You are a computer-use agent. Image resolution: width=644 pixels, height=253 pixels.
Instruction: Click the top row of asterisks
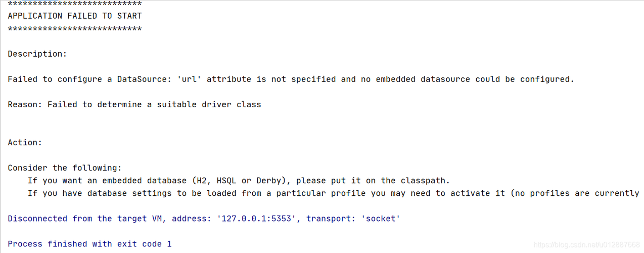[75, 4]
